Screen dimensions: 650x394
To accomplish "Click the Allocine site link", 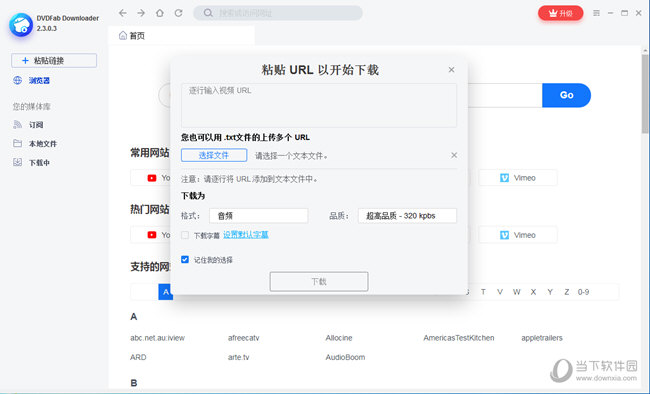I will tap(339, 338).
